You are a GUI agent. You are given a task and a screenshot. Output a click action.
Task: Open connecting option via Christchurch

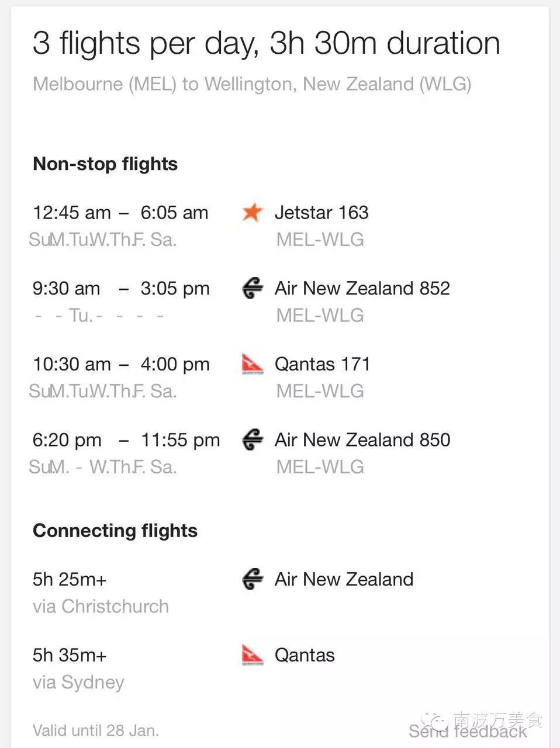[101, 607]
